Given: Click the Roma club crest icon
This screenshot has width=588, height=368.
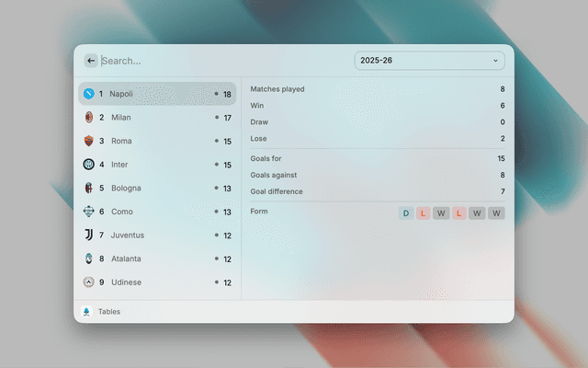Looking at the screenshot, I should click(89, 141).
